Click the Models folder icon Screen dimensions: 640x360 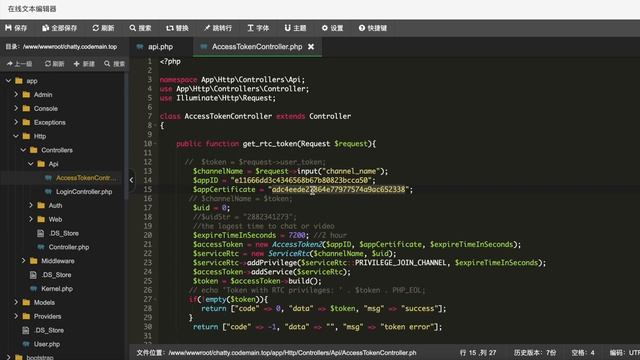click(27, 303)
